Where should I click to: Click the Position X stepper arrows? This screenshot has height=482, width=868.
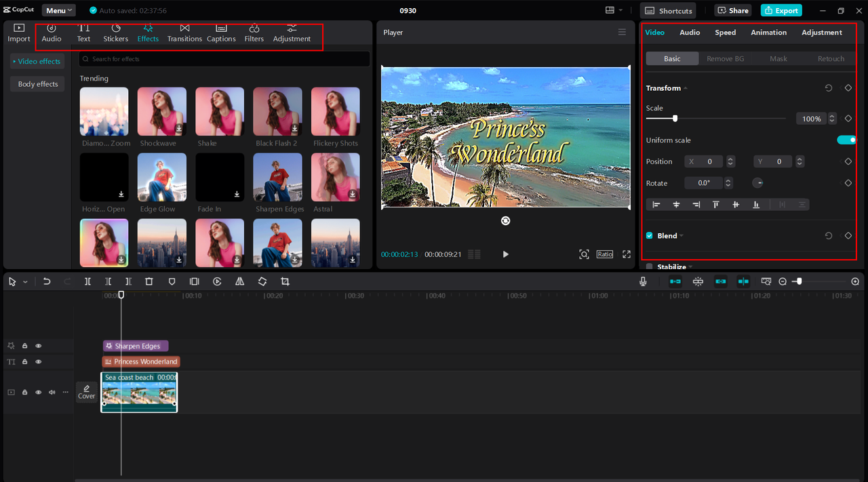coord(730,161)
